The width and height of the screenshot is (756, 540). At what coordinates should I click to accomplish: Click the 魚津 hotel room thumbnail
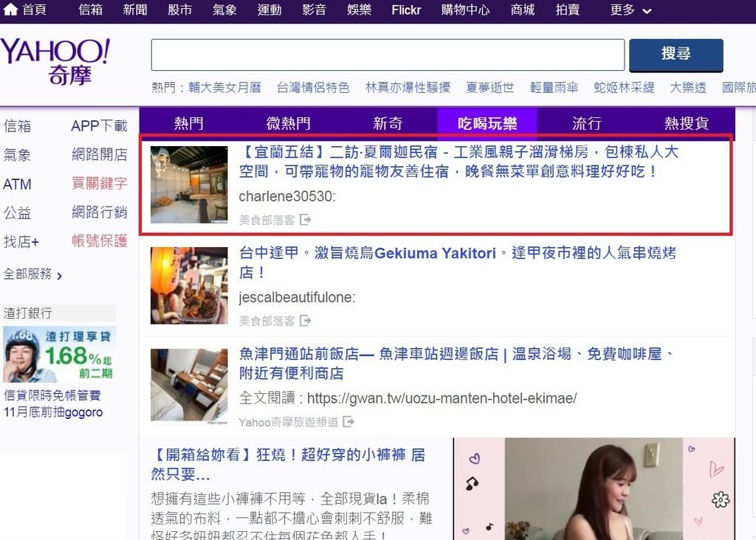(189, 387)
